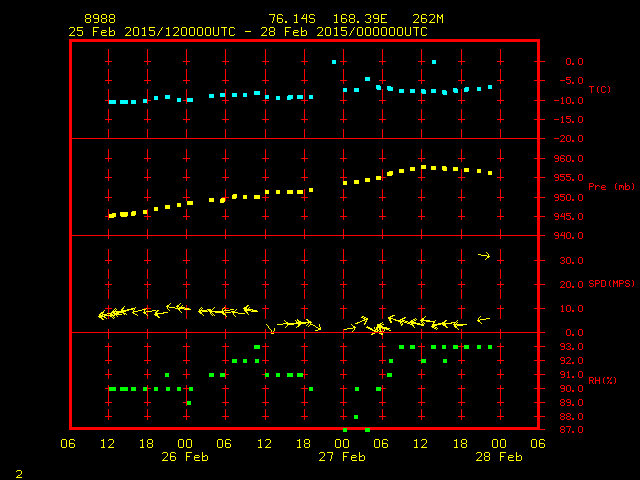Click the 940.0 pressure tick label
Image resolution: width=640 pixels, height=480 pixels.
click(x=569, y=236)
